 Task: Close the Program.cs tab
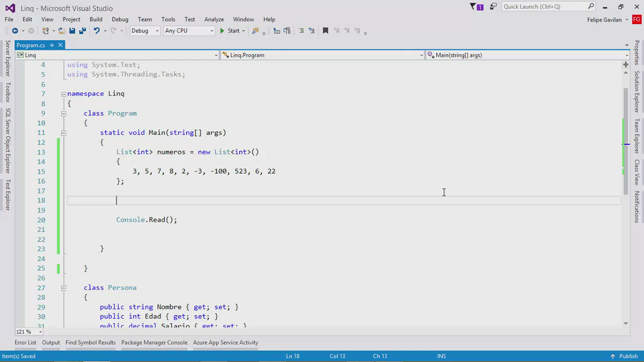coord(60,45)
